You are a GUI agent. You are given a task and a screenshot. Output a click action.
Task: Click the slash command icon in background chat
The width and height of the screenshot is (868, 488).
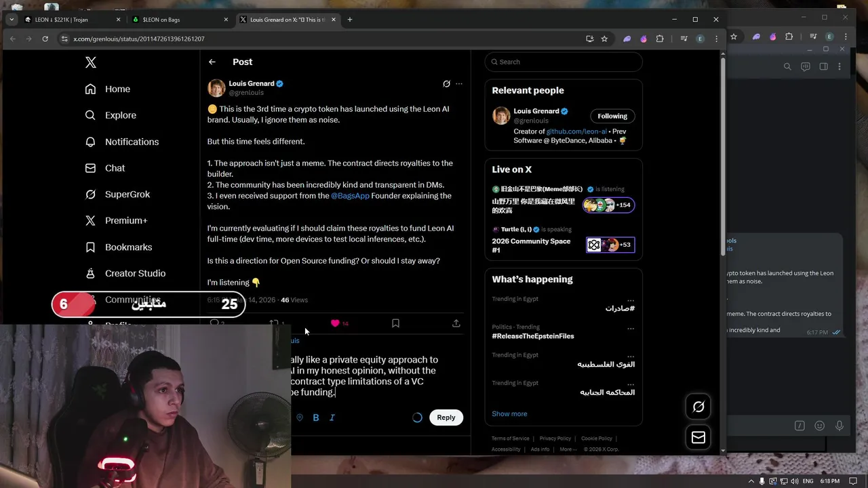click(x=800, y=426)
